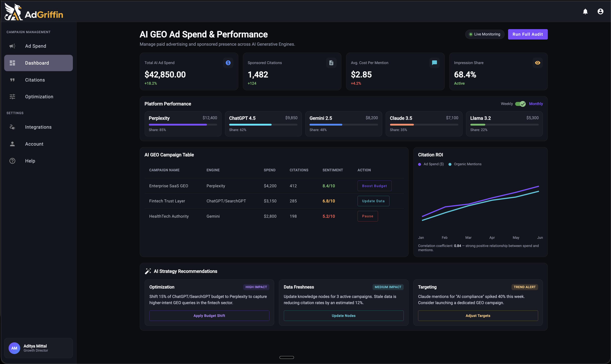Click the ChatGPT 4.5 share progress bar

coord(263,125)
